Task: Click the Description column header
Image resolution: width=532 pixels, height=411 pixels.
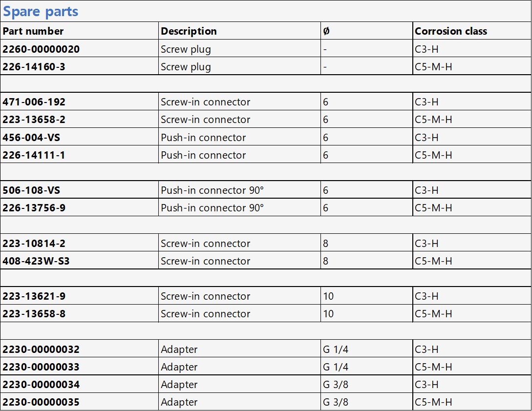Action: click(x=189, y=31)
